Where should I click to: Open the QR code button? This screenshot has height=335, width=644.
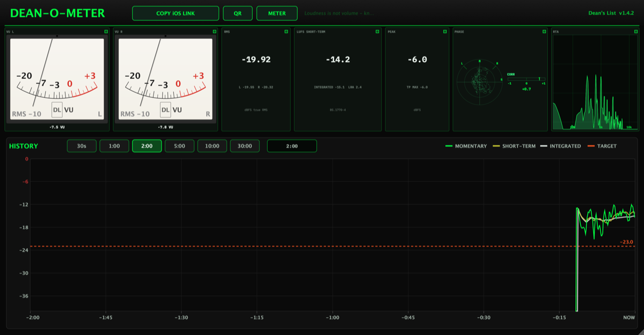238,13
